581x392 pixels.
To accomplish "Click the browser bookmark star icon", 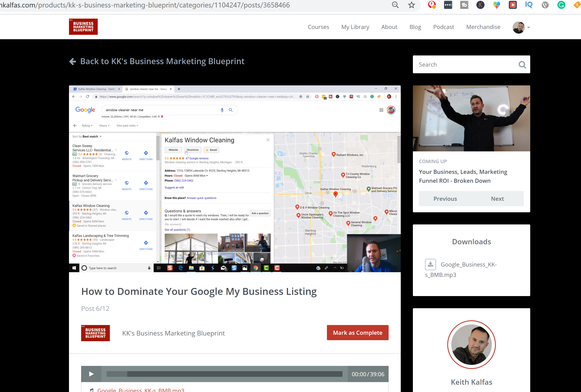I will [411, 5].
